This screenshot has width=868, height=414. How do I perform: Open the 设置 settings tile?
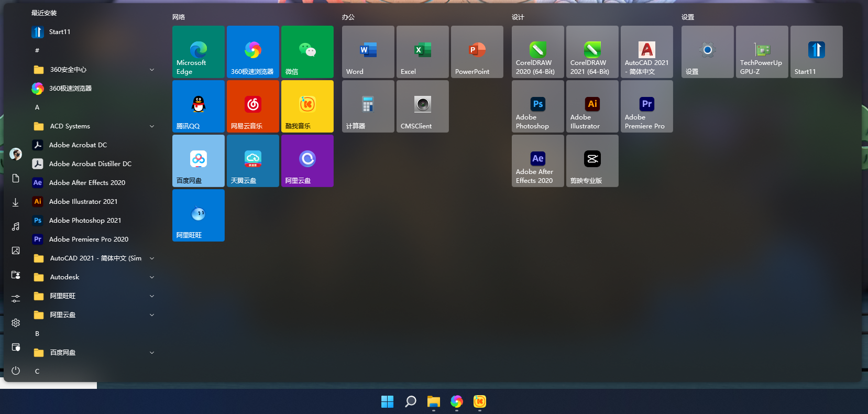click(x=708, y=52)
